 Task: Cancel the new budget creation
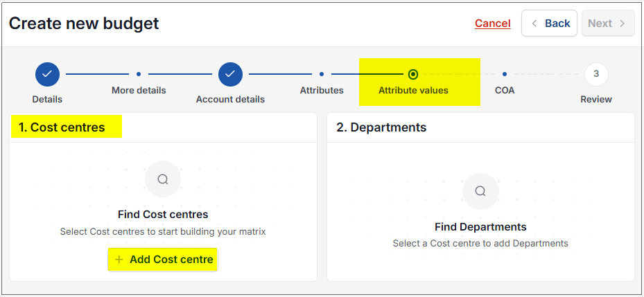492,24
